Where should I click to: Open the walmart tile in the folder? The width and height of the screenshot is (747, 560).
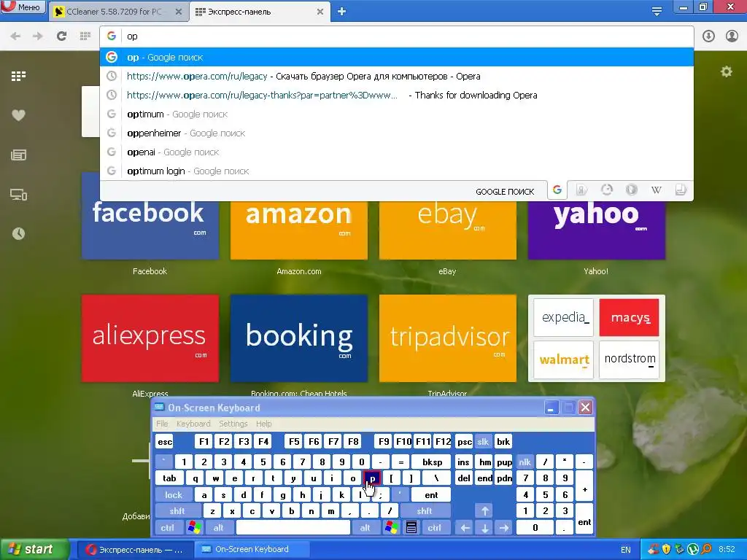pos(564,359)
